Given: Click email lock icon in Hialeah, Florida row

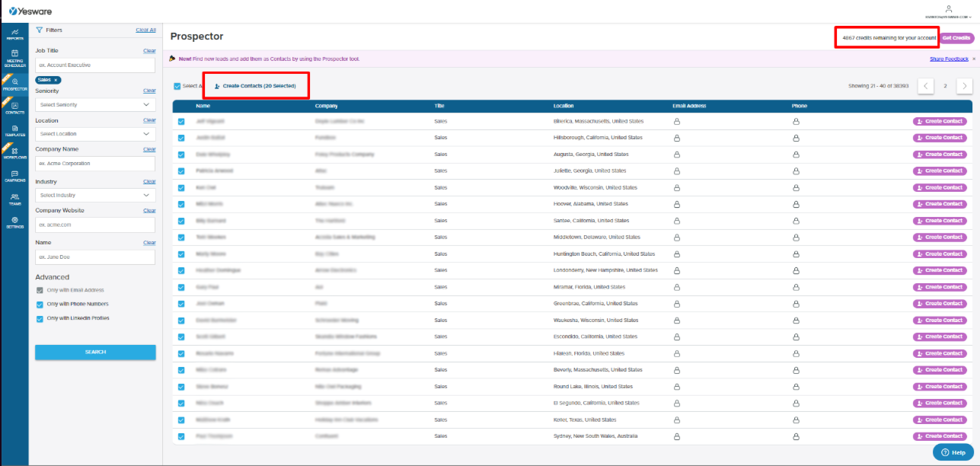Looking at the screenshot, I should point(675,353).
